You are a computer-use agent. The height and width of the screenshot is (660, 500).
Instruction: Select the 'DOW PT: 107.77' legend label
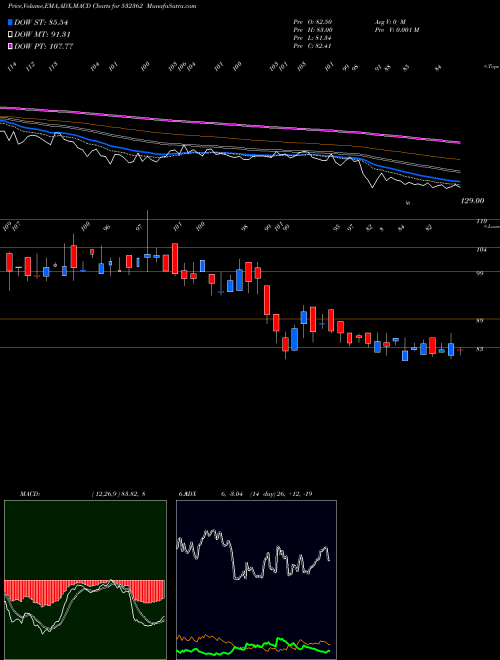click(44, 46)
